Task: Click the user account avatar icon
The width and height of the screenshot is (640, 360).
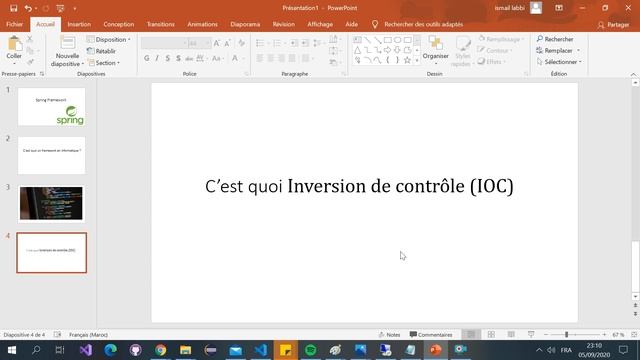Action: [536, 8]
